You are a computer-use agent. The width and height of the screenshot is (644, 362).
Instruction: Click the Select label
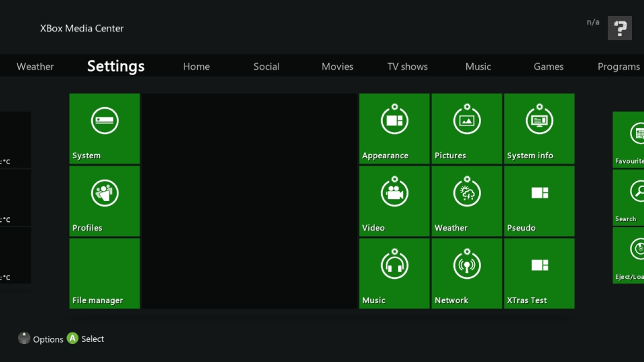pyautogui.click(x=93, y=339)
